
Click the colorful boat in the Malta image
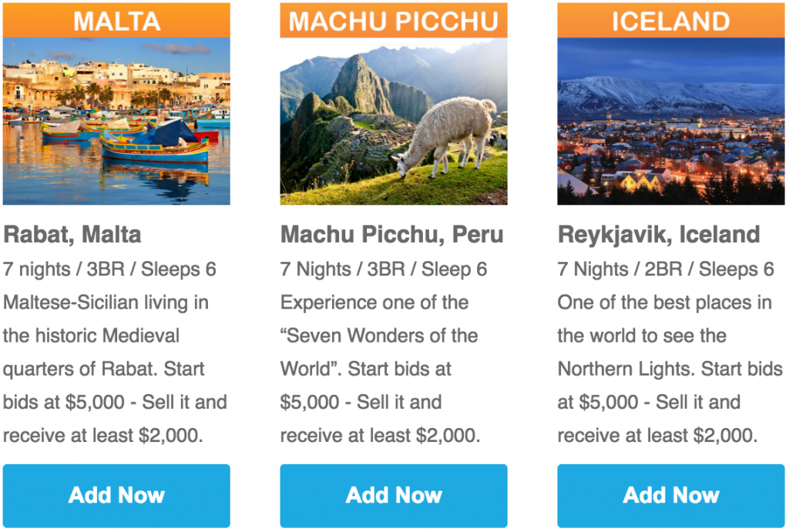154,142
